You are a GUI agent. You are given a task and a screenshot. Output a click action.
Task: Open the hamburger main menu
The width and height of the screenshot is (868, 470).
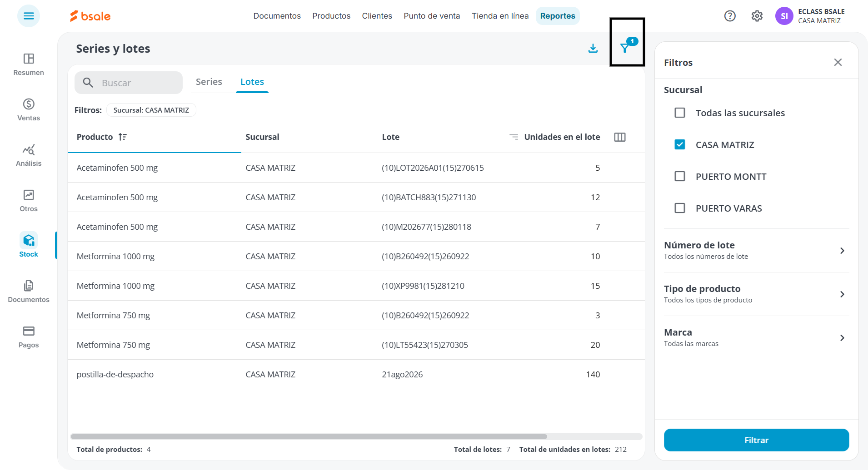29,16
